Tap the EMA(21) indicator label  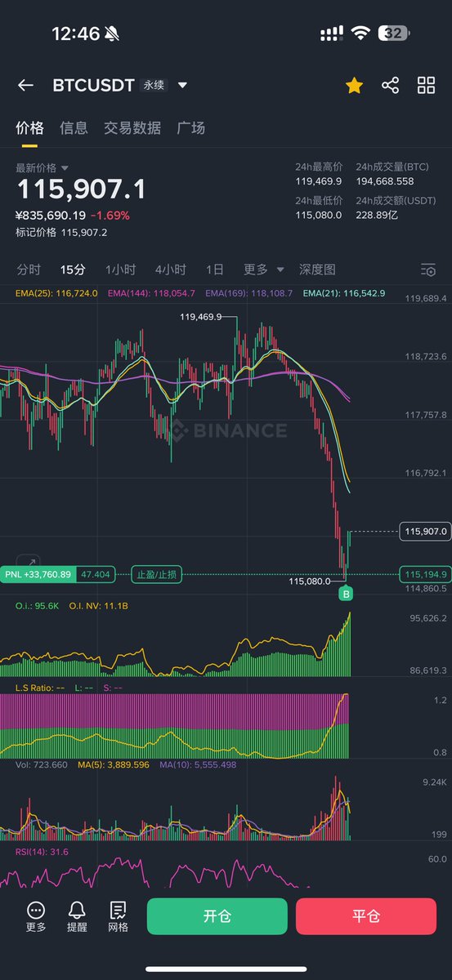pos(344,293)
